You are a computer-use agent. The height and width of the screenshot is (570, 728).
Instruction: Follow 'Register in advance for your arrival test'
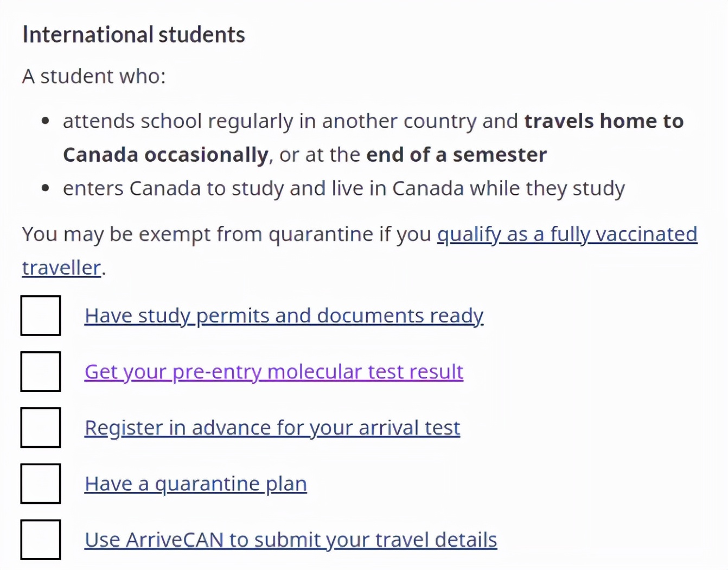(272, 428)
